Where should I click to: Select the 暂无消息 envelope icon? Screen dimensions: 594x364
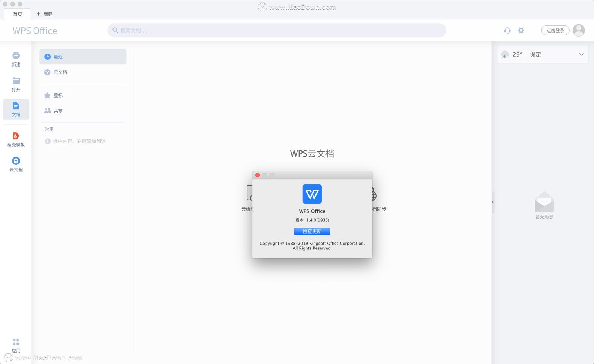(x=544, y=202)
